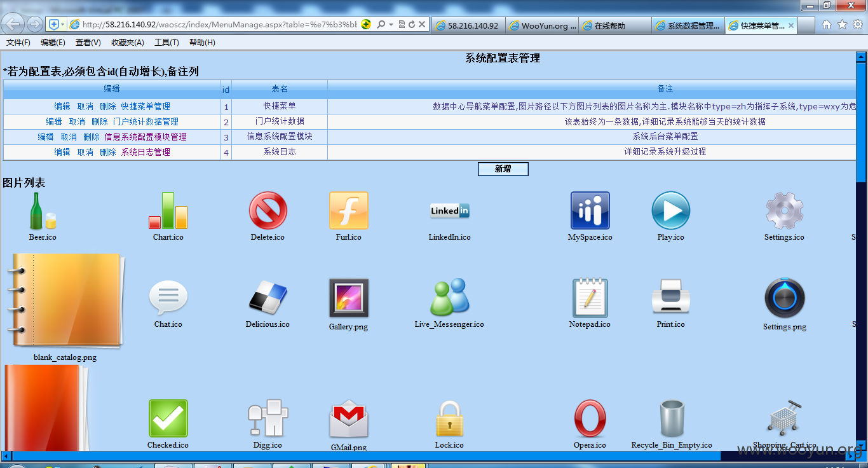Select the Recycle_Bin_Empty.ico trash icon
This screenshot has height=468, width=868.
pyautogui.click(x=671, y=418)
